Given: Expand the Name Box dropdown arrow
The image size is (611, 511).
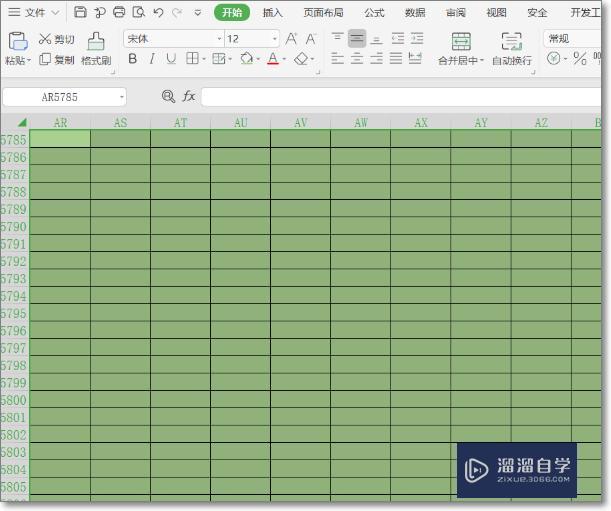Looking at the screenshot, I should [122, 97].
